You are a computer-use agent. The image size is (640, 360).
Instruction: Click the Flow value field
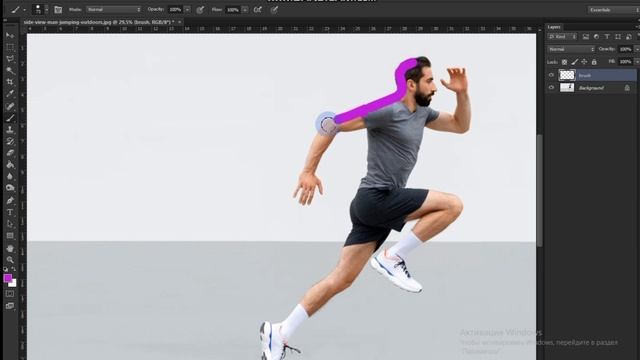click(x=233, y=9)
